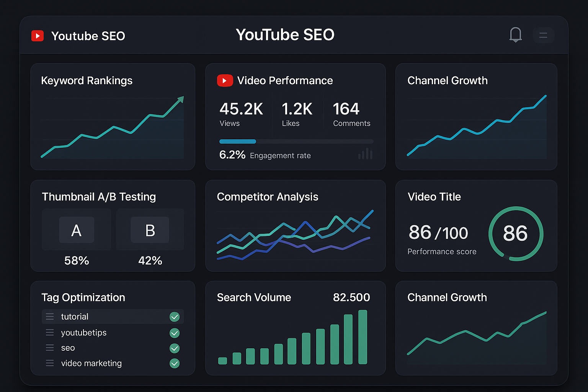588x392 pixels.
Task: Click the engagement rate progress bar
Action: 296,142
